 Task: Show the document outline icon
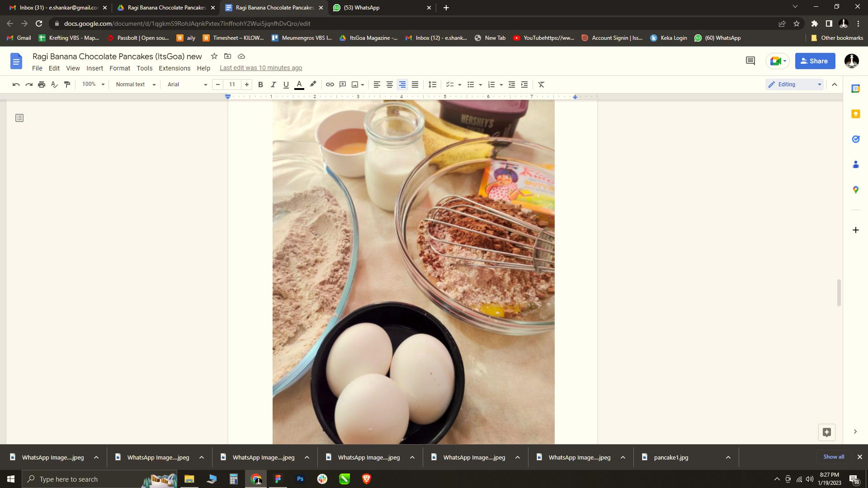19,118
